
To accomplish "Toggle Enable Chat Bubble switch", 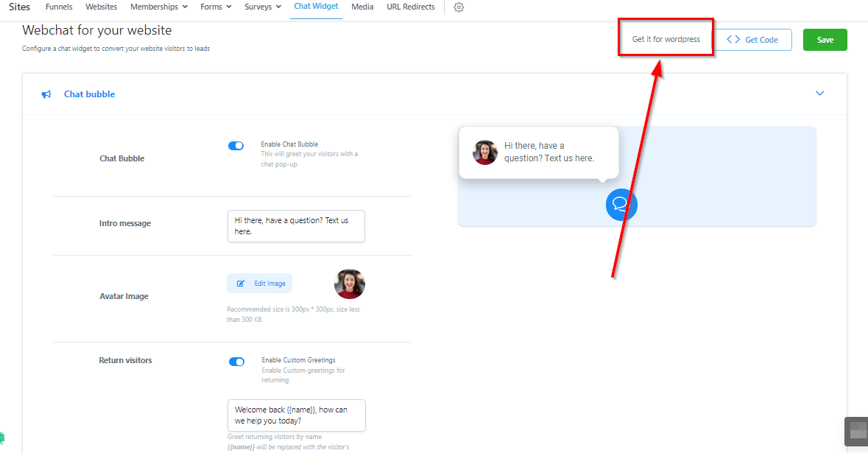I will click(236, 146).
